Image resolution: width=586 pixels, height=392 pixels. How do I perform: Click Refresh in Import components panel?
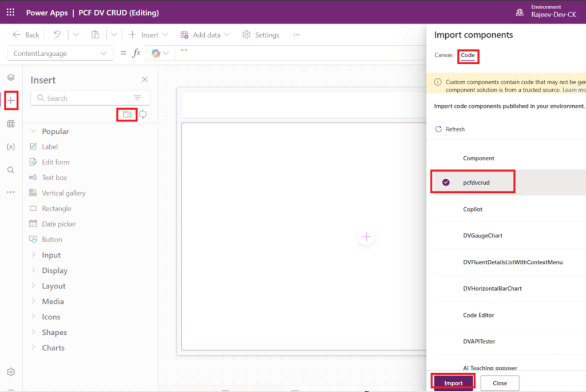450,129
